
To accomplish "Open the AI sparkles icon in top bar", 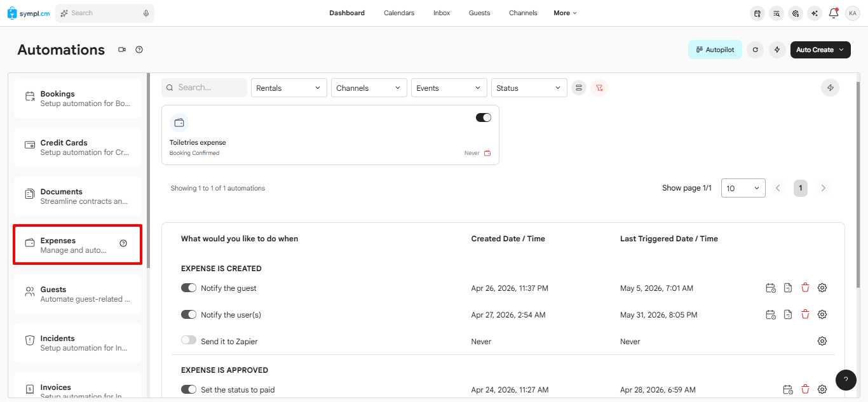I will click(814, 13).
